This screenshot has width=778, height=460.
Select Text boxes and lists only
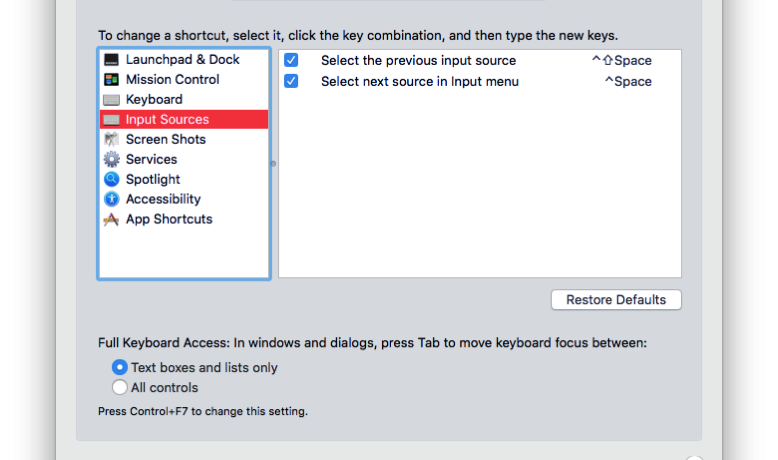(x=120, y=367)
